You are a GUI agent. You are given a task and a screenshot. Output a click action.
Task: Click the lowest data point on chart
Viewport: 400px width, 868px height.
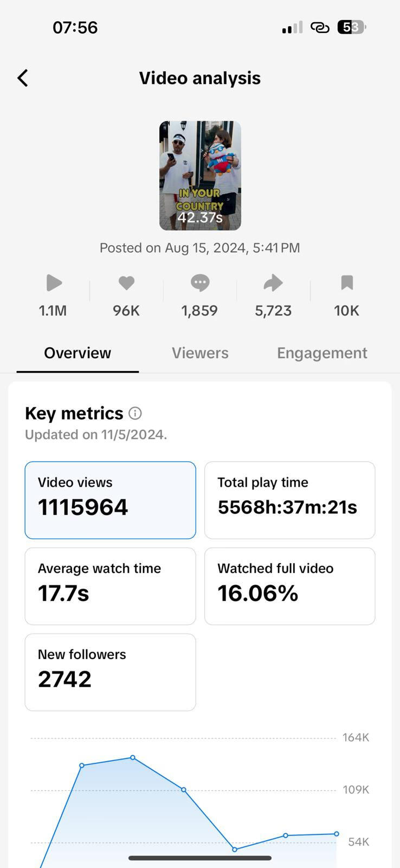(x=235, y=850)
